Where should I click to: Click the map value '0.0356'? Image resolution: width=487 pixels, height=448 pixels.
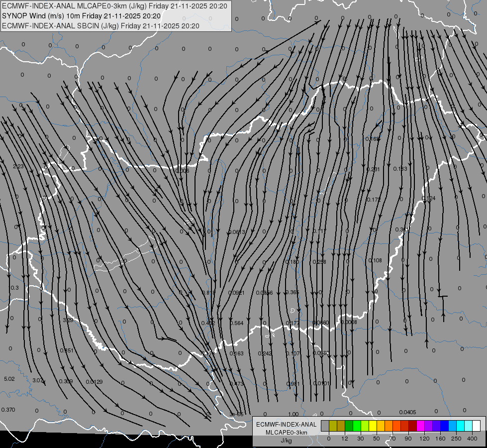[264, 293]
